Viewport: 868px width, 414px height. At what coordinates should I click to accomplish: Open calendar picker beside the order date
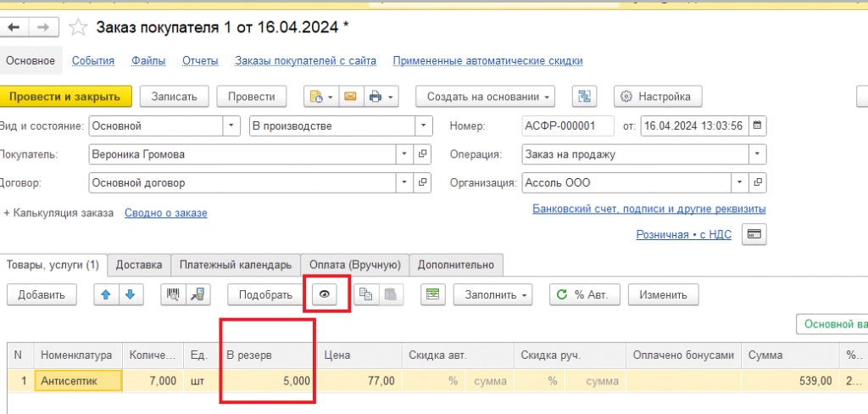pos(757,126)
